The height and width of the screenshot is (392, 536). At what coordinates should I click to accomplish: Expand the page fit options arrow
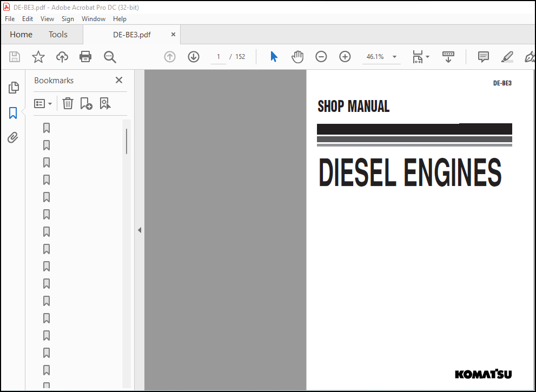(427, 57)
